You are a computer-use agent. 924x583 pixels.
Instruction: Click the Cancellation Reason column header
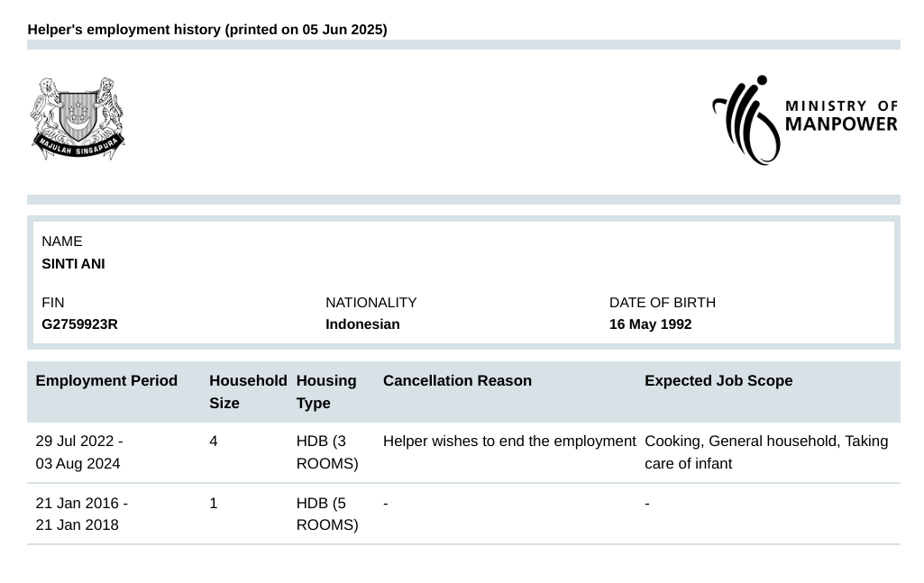pyautogui.click(x=457, y=381)
